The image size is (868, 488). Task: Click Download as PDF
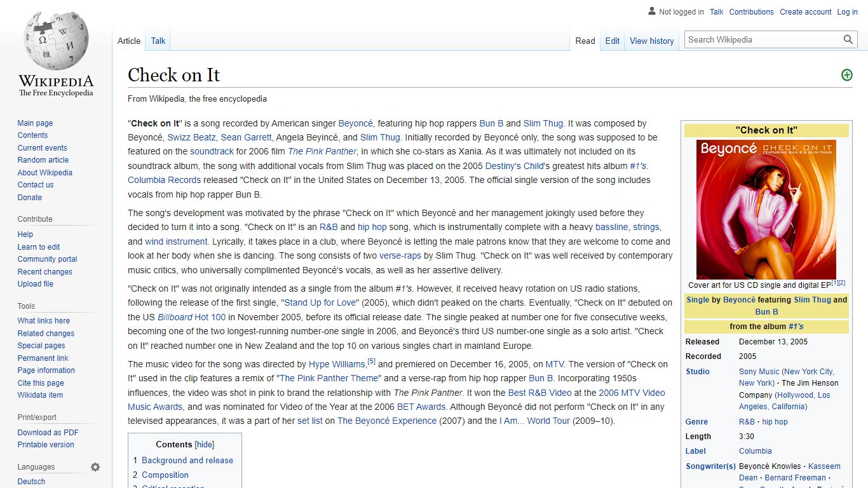point(48,433)
